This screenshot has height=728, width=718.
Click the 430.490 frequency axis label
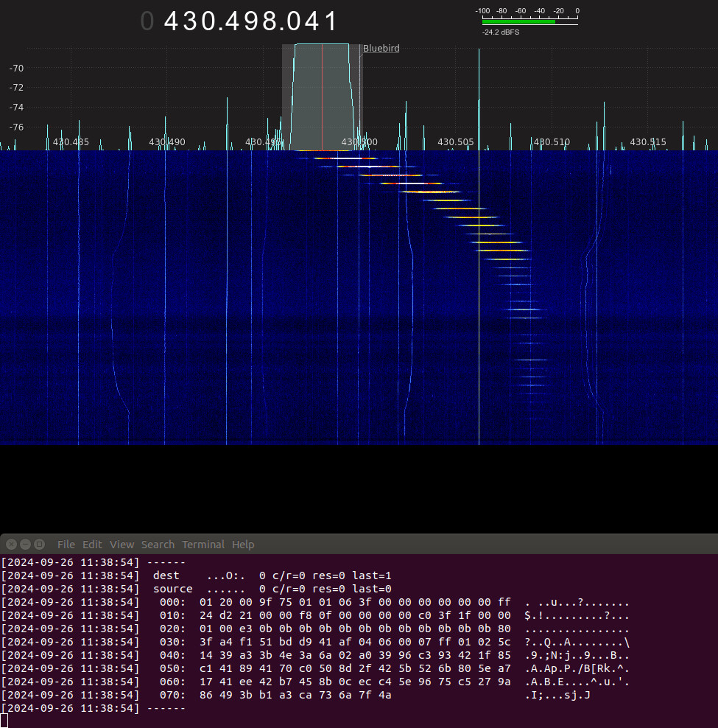click(167, 142)
